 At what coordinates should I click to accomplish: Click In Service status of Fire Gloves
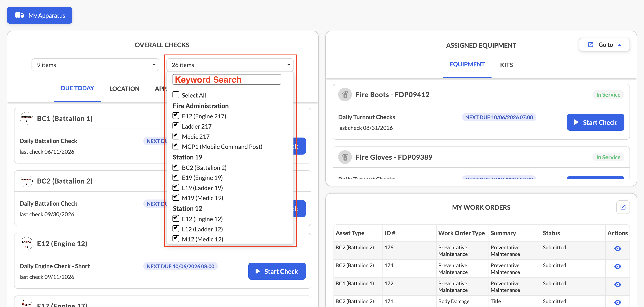[608, 157]
